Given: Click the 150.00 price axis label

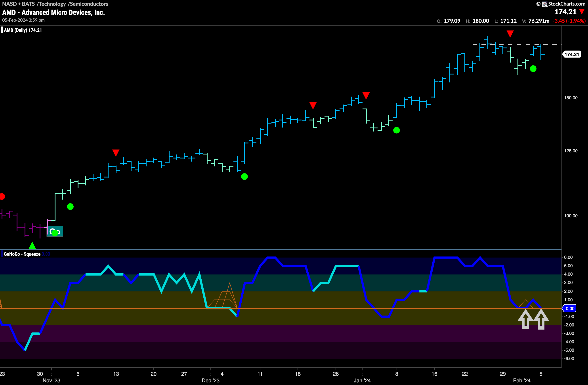Looking at the screenshot, I should [571, 97].
